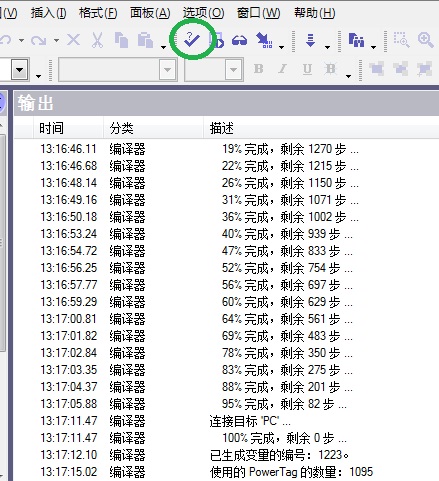Expand toolbar options arrow after Paste
The image size is (439, 481).
(163, 47)
